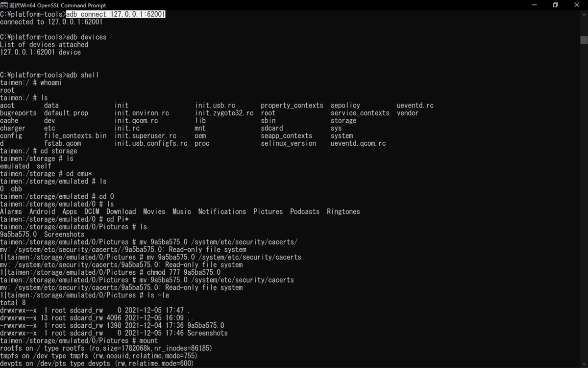Click the 'mount' command line
The width and height of the screenshot is (588, 368).
pos(79,341)
